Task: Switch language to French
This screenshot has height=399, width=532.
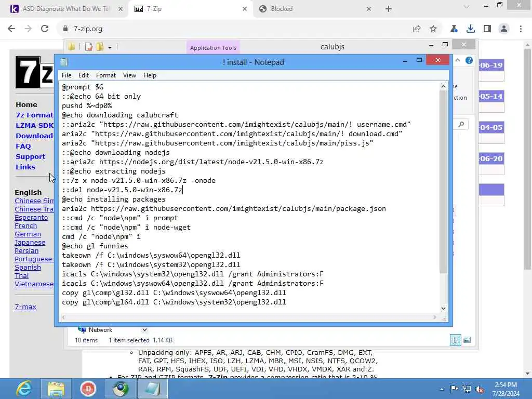Action: tap(26, 226)
